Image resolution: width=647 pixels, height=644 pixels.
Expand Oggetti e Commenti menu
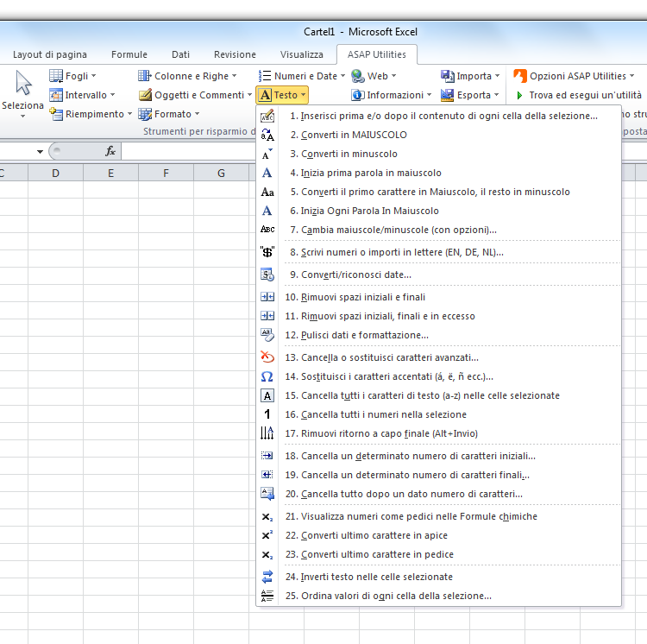[195, 95]
